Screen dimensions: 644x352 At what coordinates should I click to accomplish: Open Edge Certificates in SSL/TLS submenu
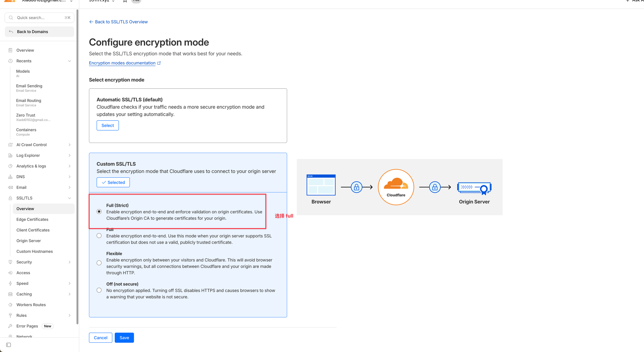click(x=32, y=219)
